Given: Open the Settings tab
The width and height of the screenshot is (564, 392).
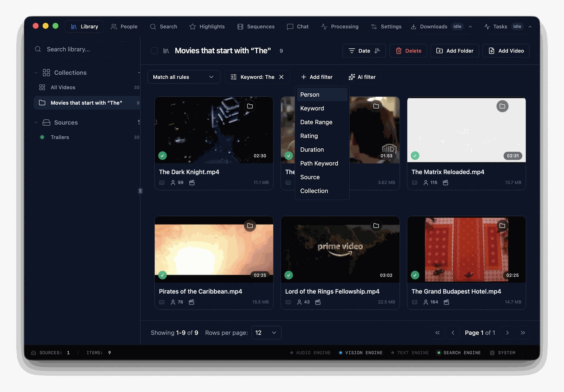Looking at the screenshot, I should coord(386,26).
